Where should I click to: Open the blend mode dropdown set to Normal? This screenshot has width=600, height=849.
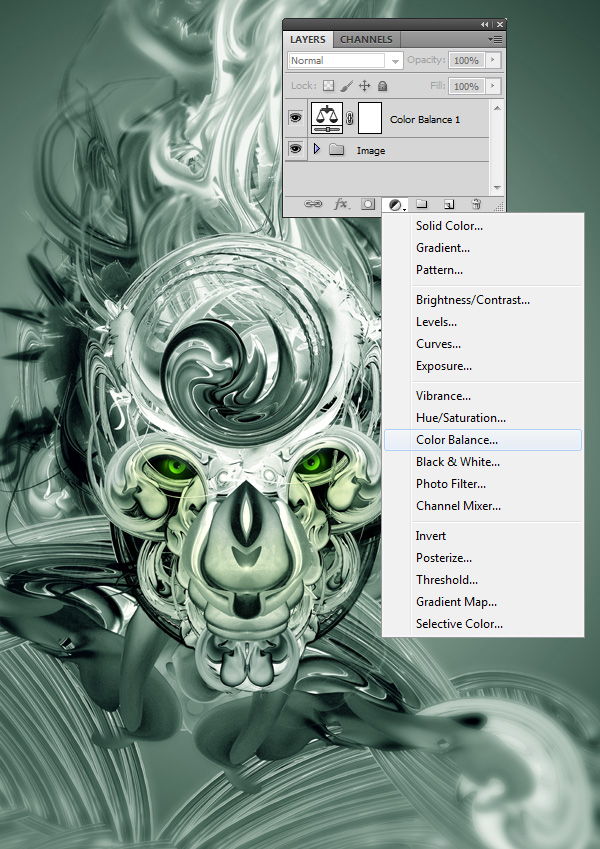coord(345,61)
